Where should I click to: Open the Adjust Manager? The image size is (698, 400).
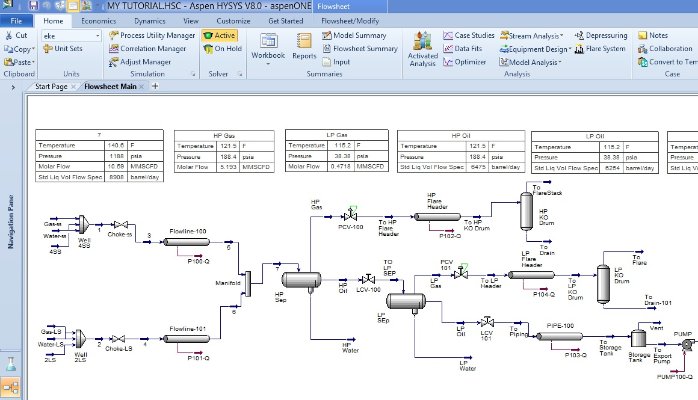pyautogui.click(x=140, y=62)
